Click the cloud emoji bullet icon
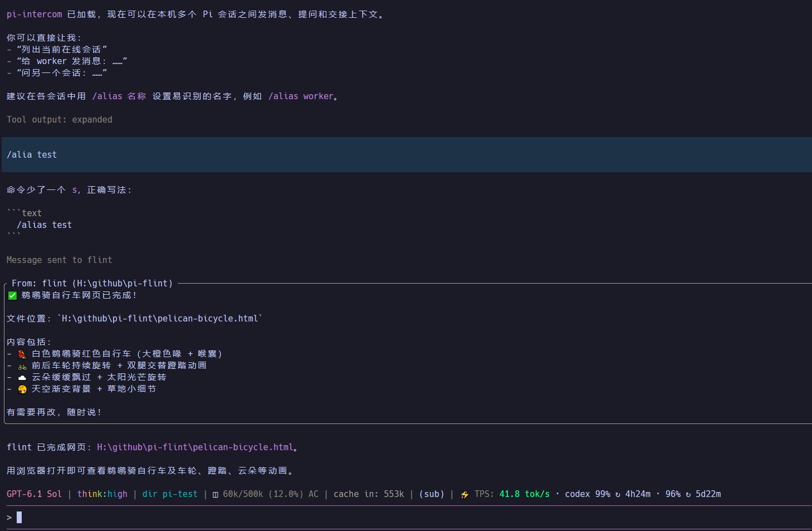The height and width of the screenshot is (531, 812). click(x=22, y=377)
